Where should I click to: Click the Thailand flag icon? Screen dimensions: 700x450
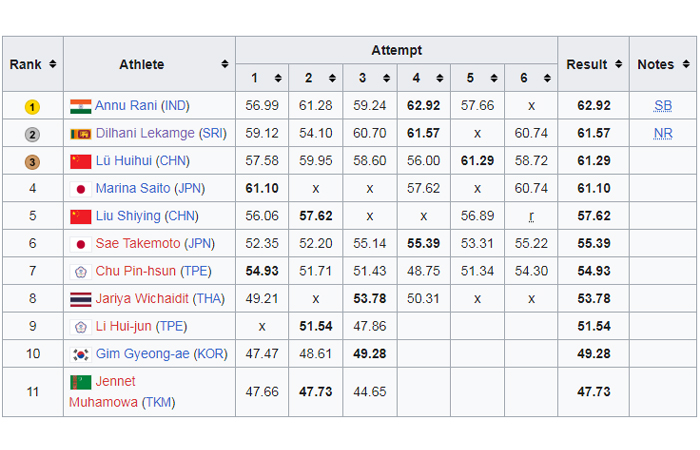pyautogui.click(x=81, y=299)
